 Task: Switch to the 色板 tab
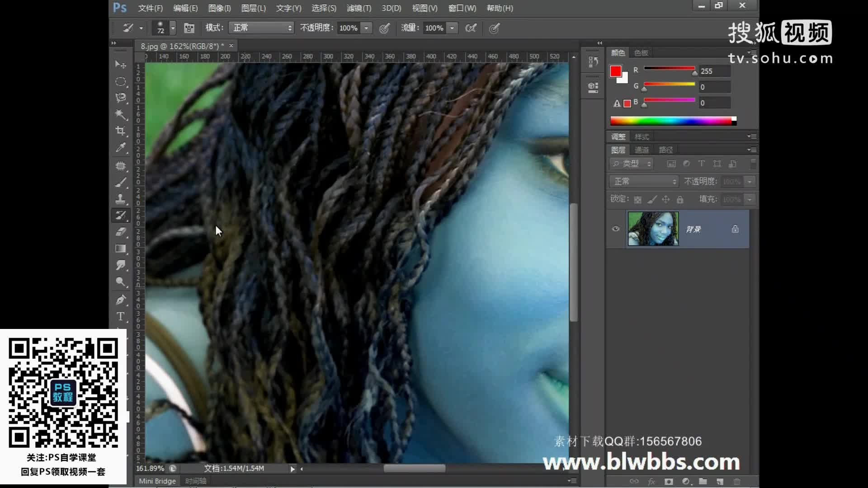coord(641,53)
